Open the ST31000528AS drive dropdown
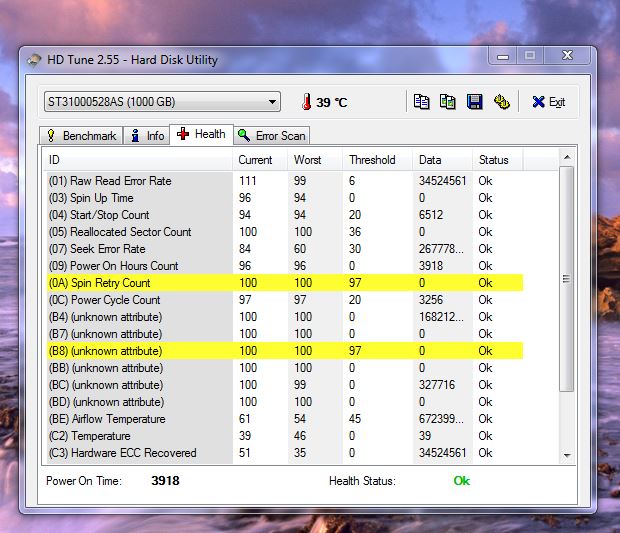Screen dimensions: 620x533 162,102
